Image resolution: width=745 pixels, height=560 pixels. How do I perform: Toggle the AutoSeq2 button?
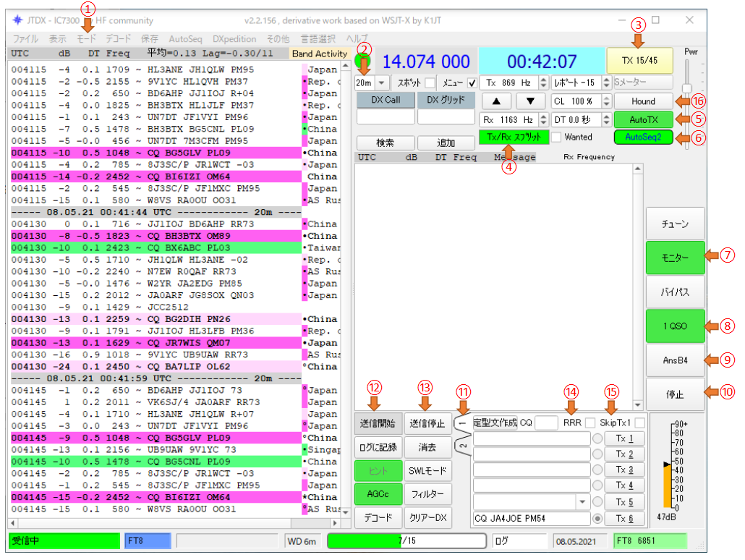(643, 137)
